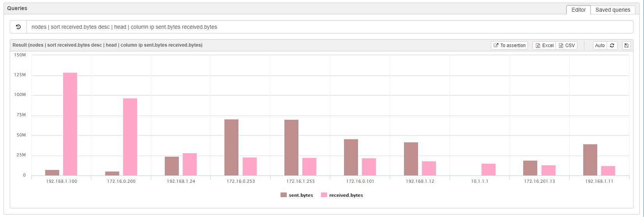This screenshot has height=217, width=644.
Task: Click sent.bytes bar for 192.168.1.24
Action: point(172,166)
